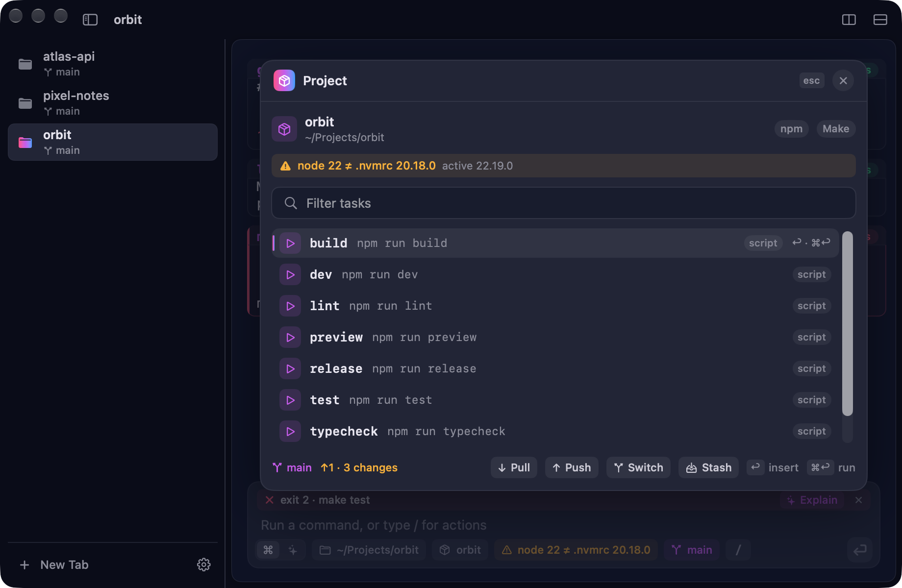Run the lint task play icon

point(290,306)
